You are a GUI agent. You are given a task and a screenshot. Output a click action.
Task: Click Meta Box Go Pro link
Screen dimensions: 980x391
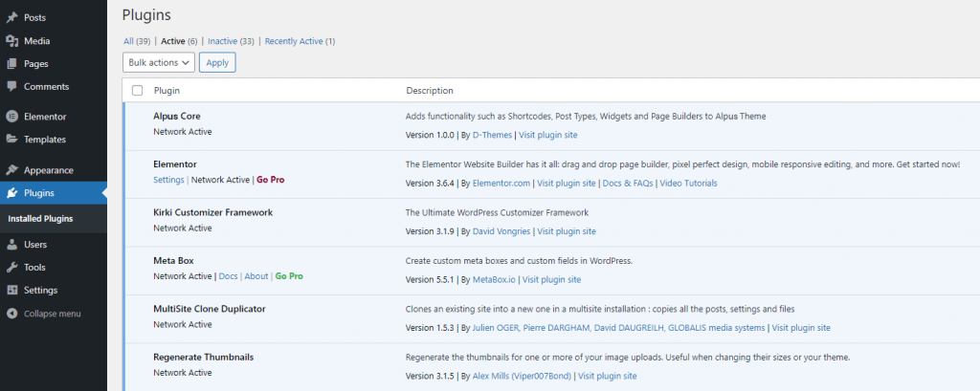point(289,276)
